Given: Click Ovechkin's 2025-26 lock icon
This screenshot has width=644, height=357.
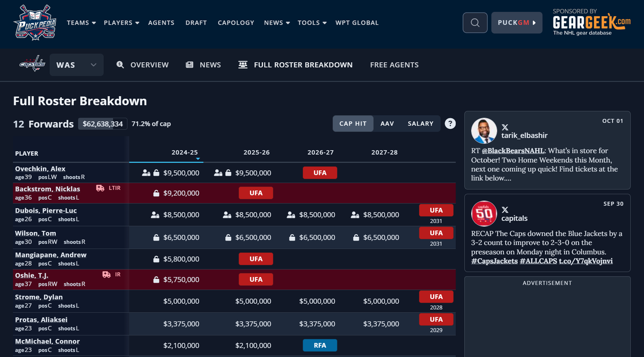Looking at the screenshot, I should (228, 173).
